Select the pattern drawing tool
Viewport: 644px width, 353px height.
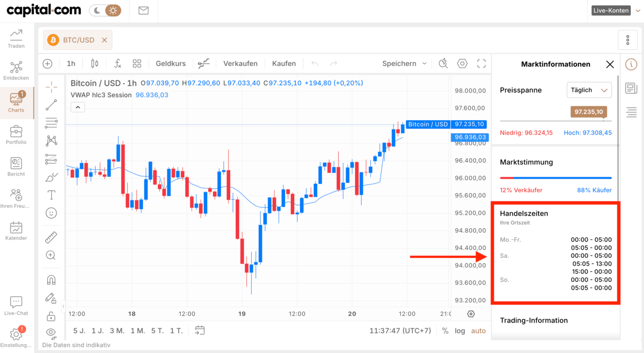51,141
